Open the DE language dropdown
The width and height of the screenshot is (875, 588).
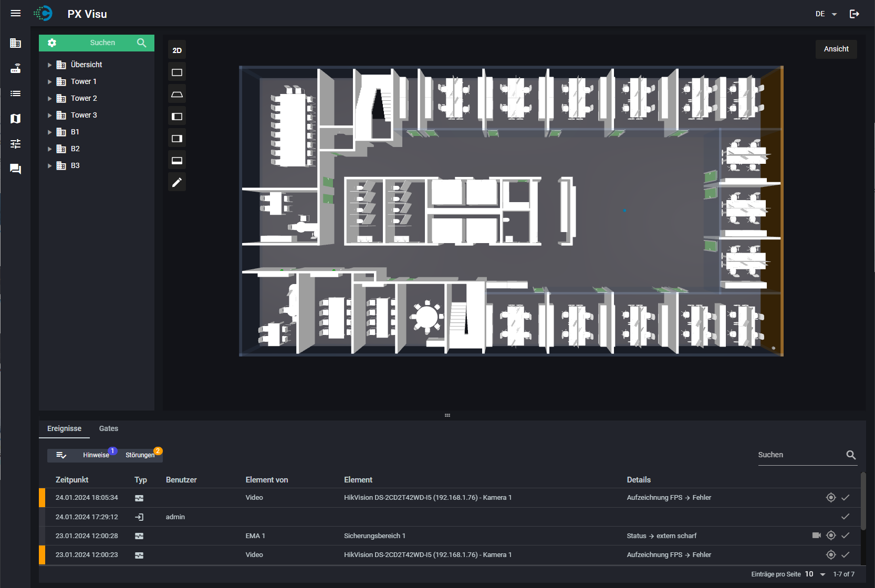826,14
